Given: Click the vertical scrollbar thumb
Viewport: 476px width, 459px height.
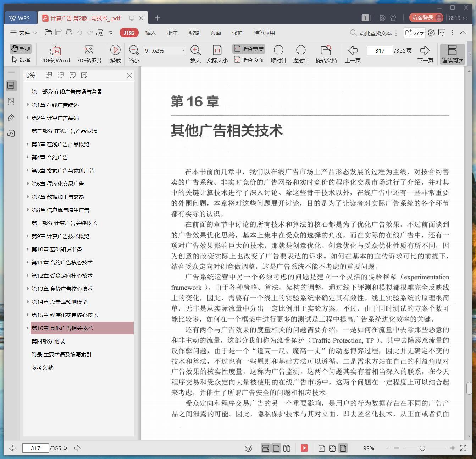Looking at the screenshot, I should click(x=469, y=389).
